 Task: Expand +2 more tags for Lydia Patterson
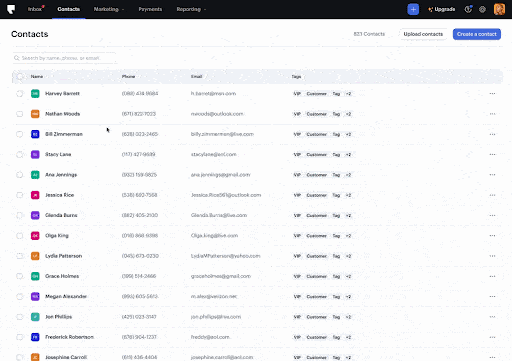pyautogui.click(x=348, y=256)
